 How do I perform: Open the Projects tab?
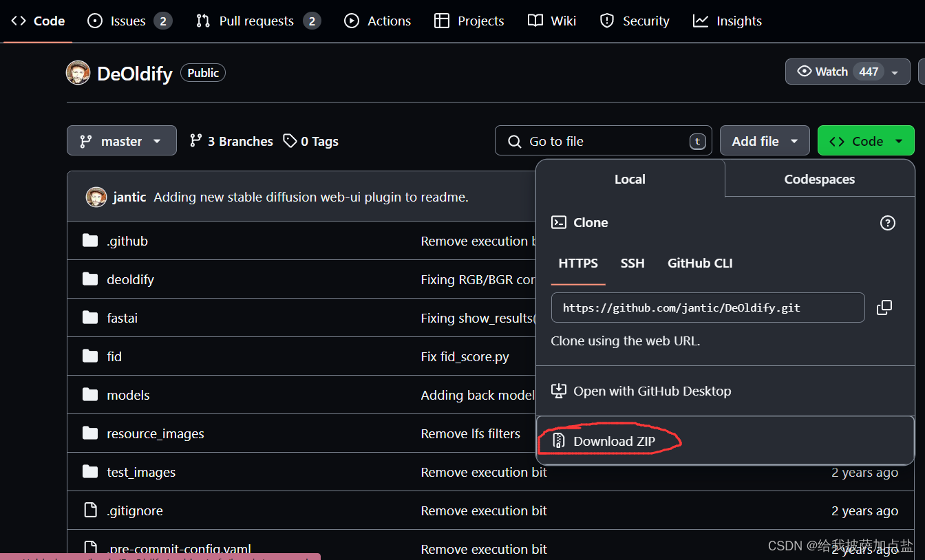(x=469, y=21)
